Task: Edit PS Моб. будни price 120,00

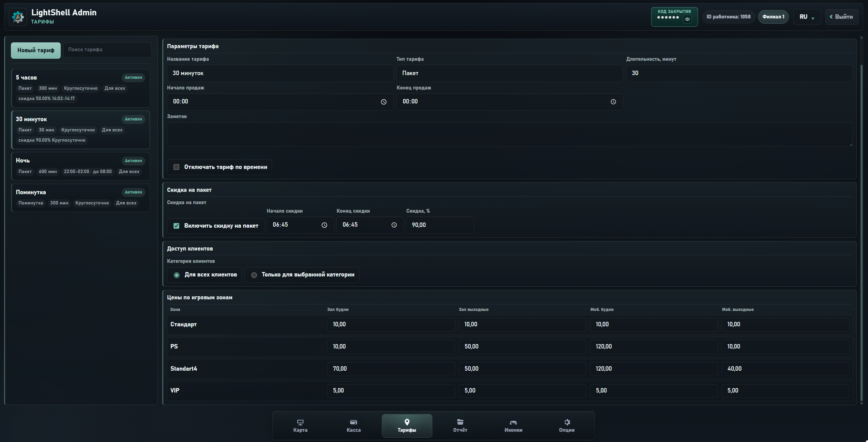Action: point(654,347)
